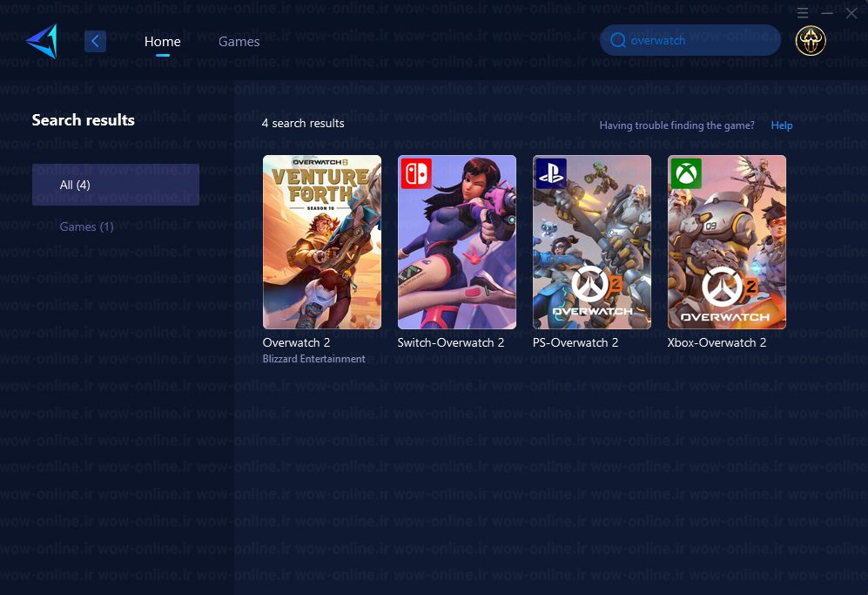The image size is (868, 595).
Task: Click the Search results heading
Action: [x=84, y=120]
